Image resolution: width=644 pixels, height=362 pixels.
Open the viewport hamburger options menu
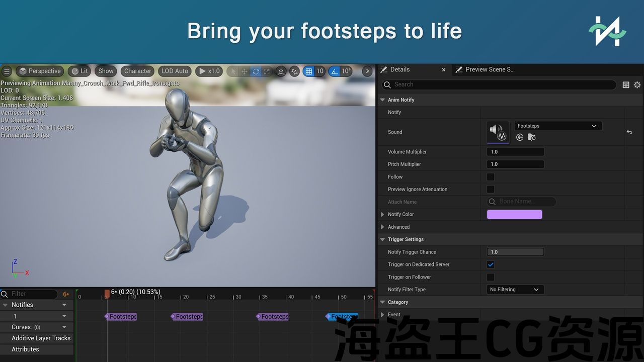(x=7, y=71)
